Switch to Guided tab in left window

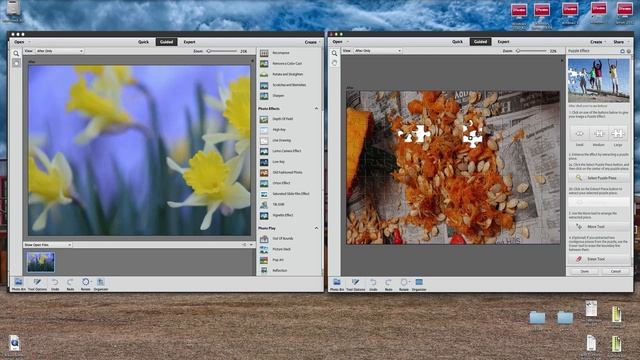point(166,42)
